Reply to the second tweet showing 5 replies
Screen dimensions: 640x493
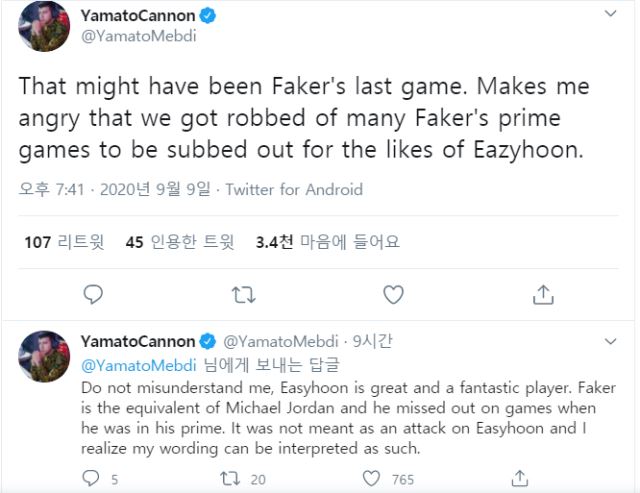(91, 478)
